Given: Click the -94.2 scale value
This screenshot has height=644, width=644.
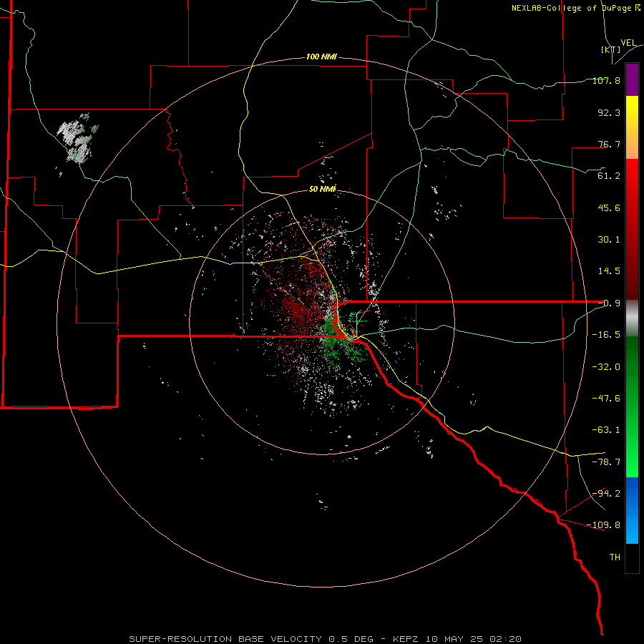Looking at the screenshot, I should [x=606, y=493].
